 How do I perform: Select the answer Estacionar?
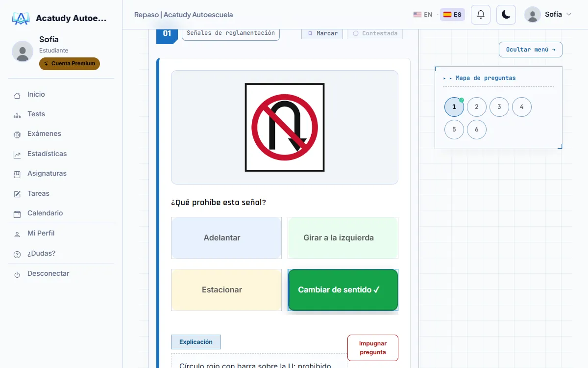coord(226,290)
